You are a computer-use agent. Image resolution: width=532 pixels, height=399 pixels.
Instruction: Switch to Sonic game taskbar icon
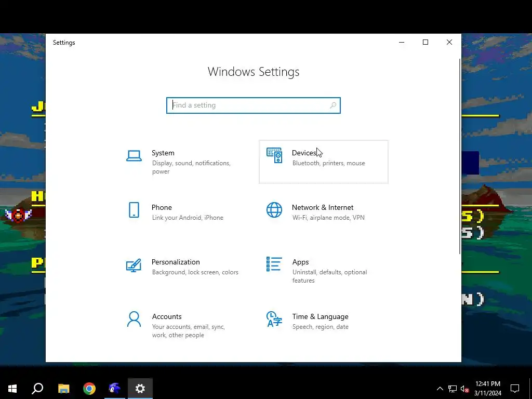115,389
